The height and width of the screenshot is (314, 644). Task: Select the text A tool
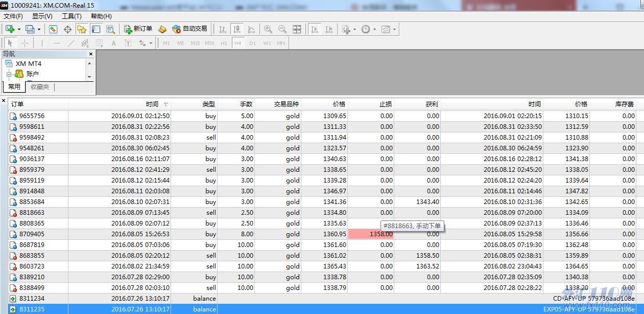click(113, 43)
